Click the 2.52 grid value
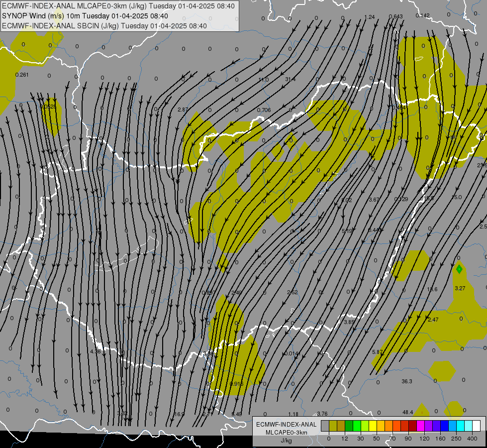The image size is (487, 448). click(292, 292)
